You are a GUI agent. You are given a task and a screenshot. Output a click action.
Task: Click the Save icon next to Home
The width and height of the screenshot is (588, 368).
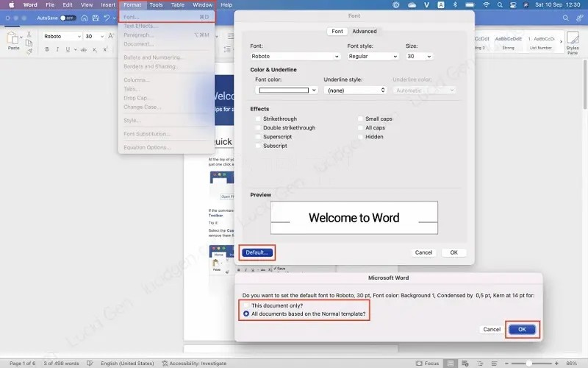tap(96, 17)
